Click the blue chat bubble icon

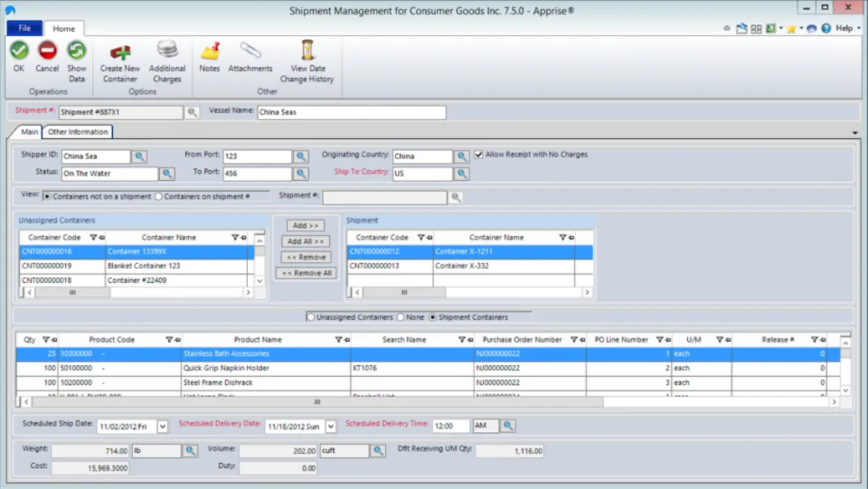pos(812,28)
